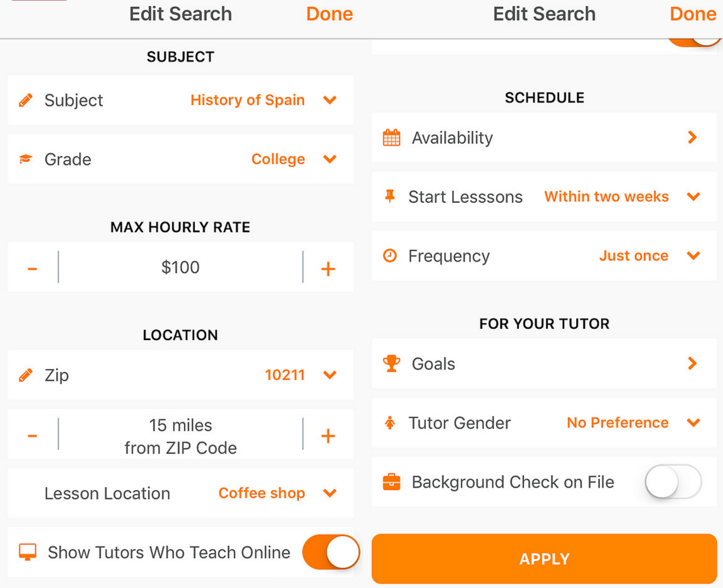
Task: Click the pencil icon beside Subject
Action: [26, 100]
